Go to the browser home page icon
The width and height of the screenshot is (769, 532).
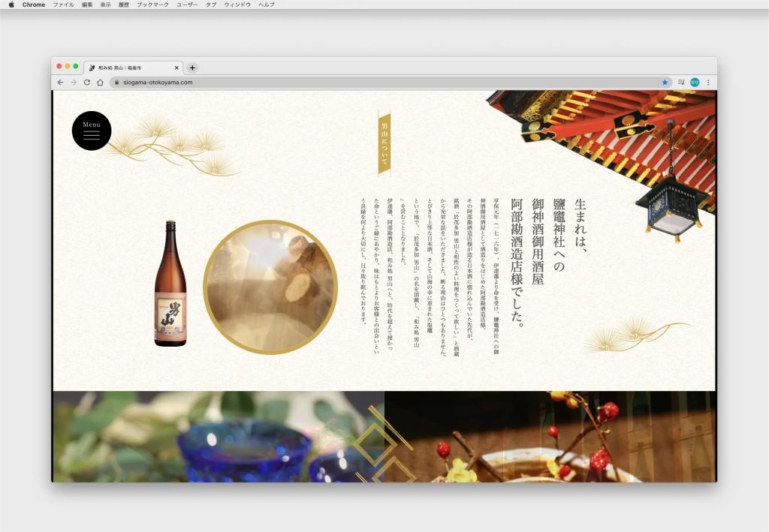point(100,83)
